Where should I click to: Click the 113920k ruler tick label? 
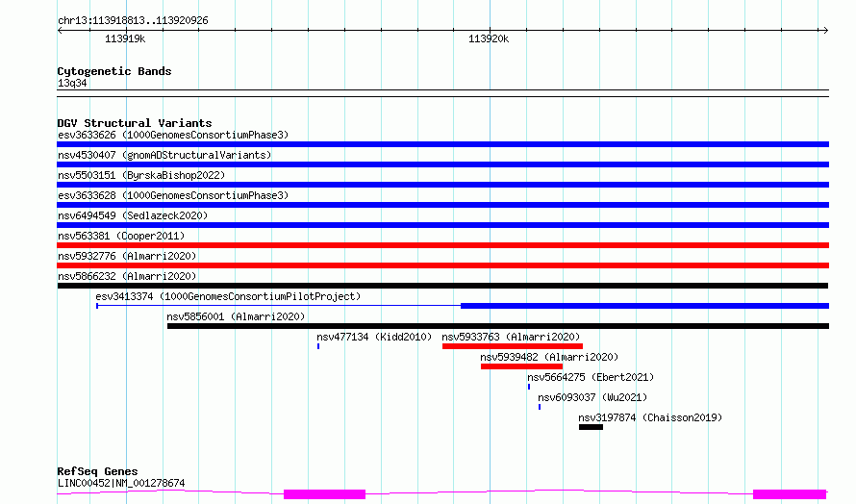489,38
